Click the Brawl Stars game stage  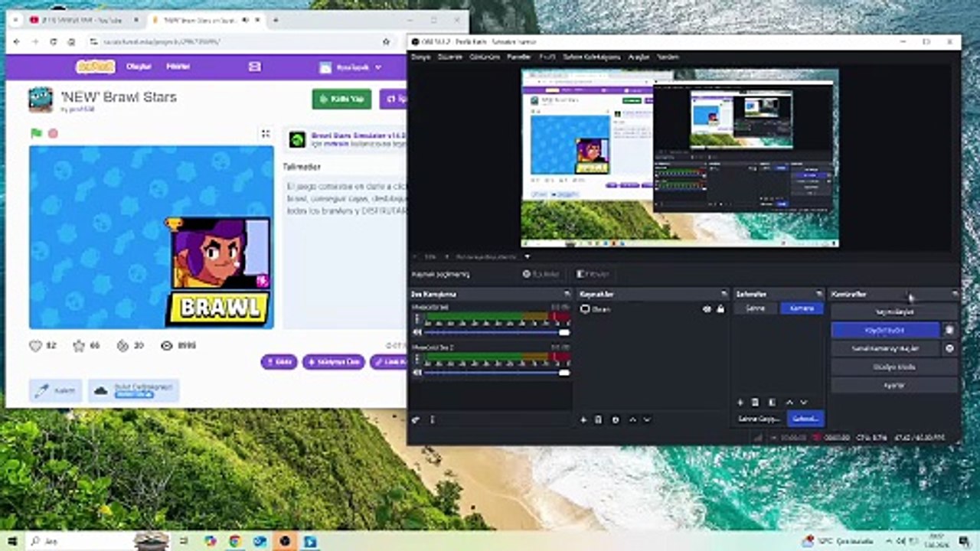(152, 237)
